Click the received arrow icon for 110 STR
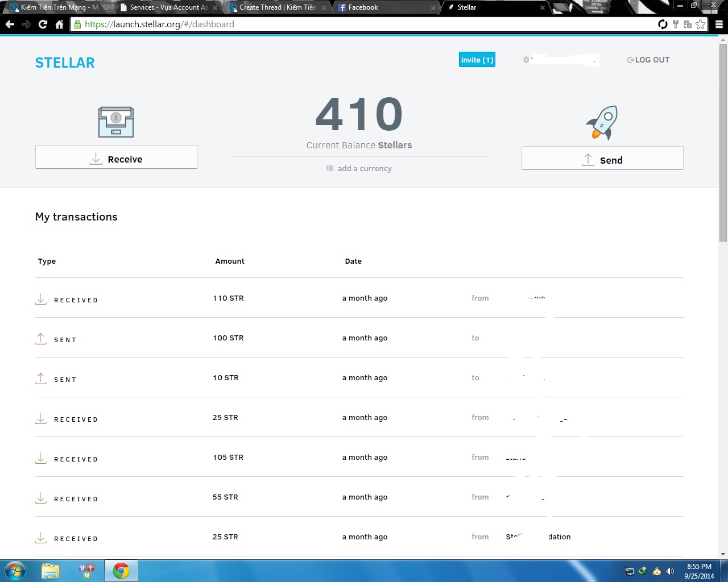The image size is (728, 582). pos(41,299)
